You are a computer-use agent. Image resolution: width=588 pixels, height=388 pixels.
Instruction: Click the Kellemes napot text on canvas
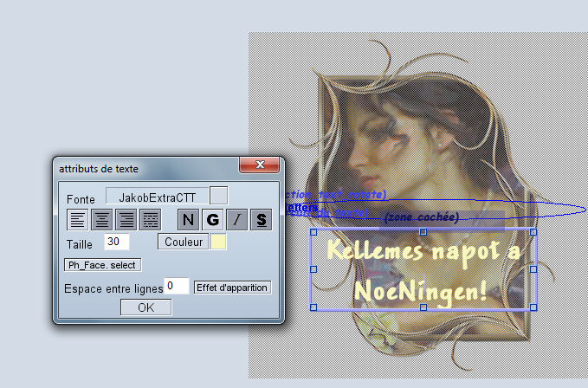click(423, 252)
